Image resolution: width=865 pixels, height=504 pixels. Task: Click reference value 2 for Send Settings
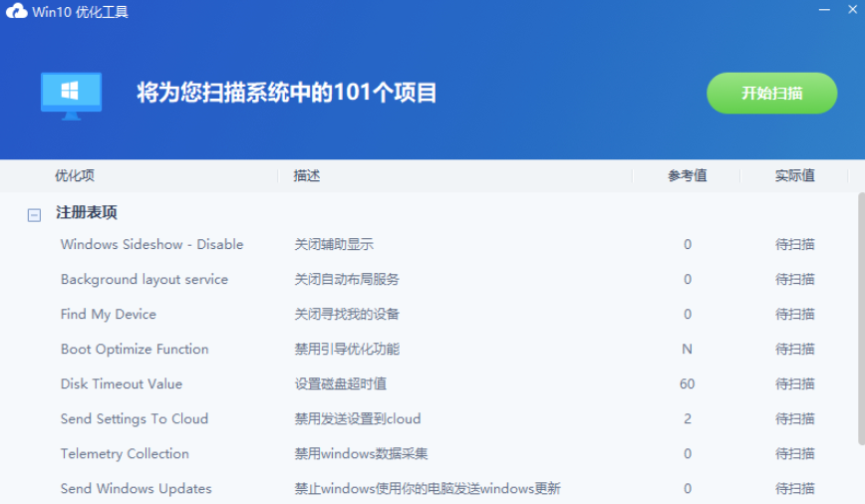pos(688,418)
